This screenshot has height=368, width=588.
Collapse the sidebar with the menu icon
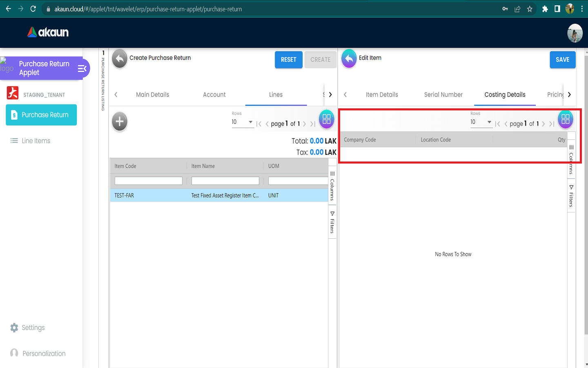tap(82, 68)
